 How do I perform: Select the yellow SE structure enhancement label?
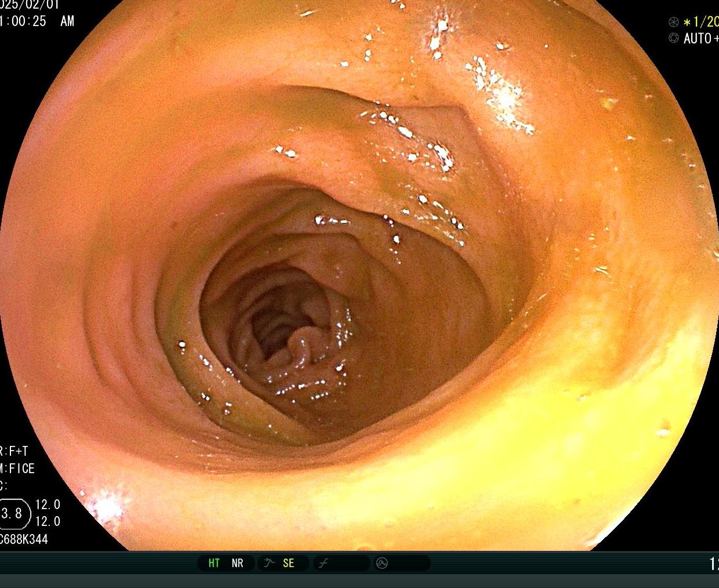coord(288,563)
